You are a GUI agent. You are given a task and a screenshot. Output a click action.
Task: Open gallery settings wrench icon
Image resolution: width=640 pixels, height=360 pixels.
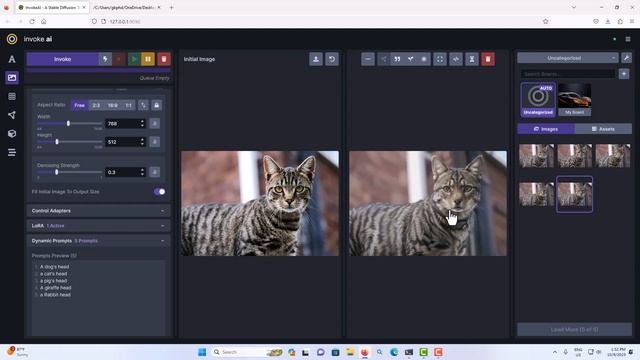pyautogui.click(x=627, y=58)
